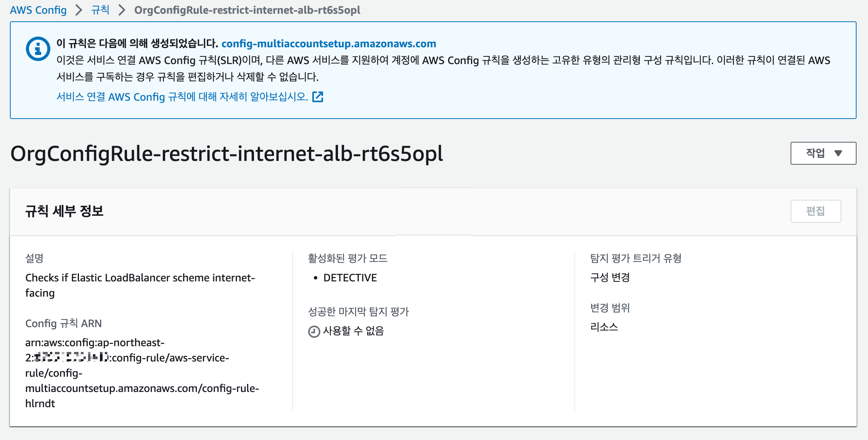Screen dimensions: 868x440
Task: Click the 작업 dropdown arrow triangle
Action: (x=838, y=153)
